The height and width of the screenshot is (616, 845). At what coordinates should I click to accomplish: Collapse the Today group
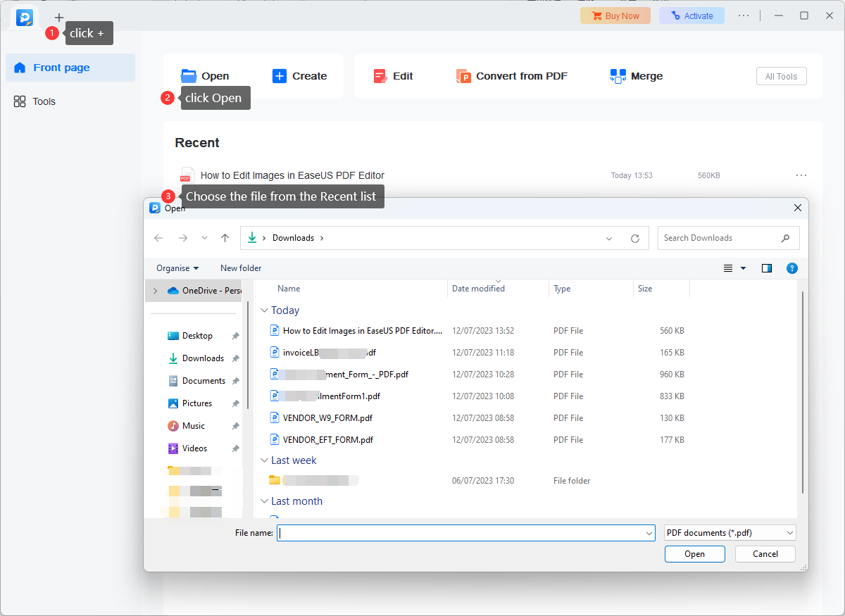(264, 310)
